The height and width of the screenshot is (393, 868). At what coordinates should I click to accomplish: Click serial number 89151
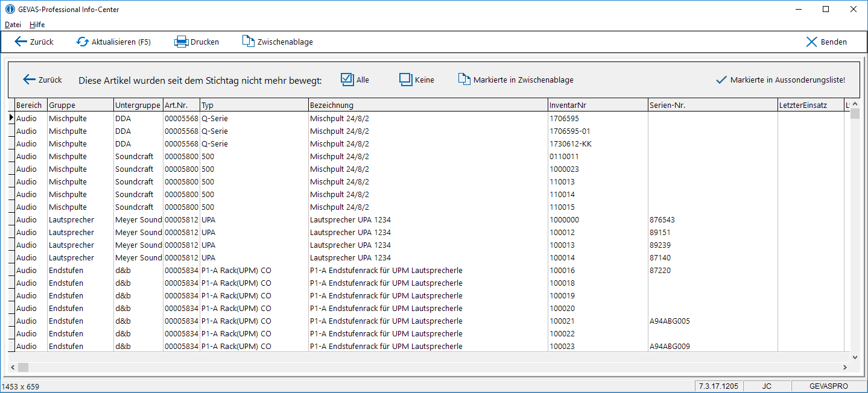(x=660, y=233)
